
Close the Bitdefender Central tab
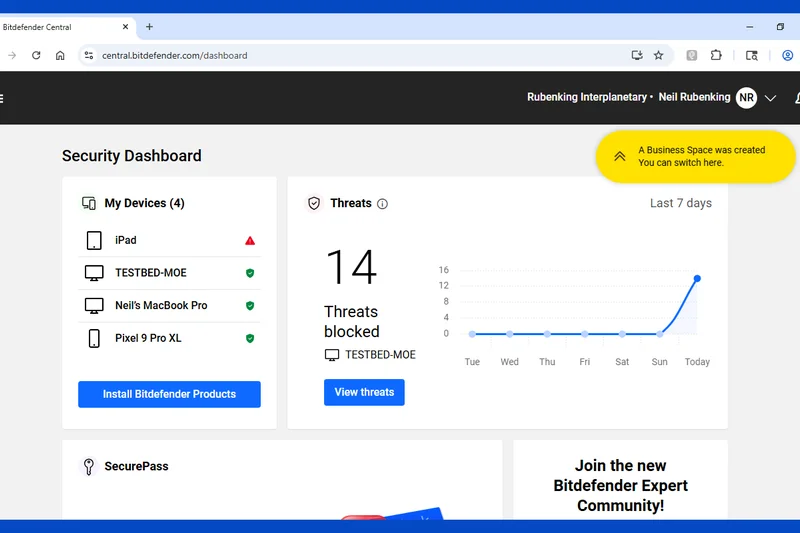coord(126,27)
